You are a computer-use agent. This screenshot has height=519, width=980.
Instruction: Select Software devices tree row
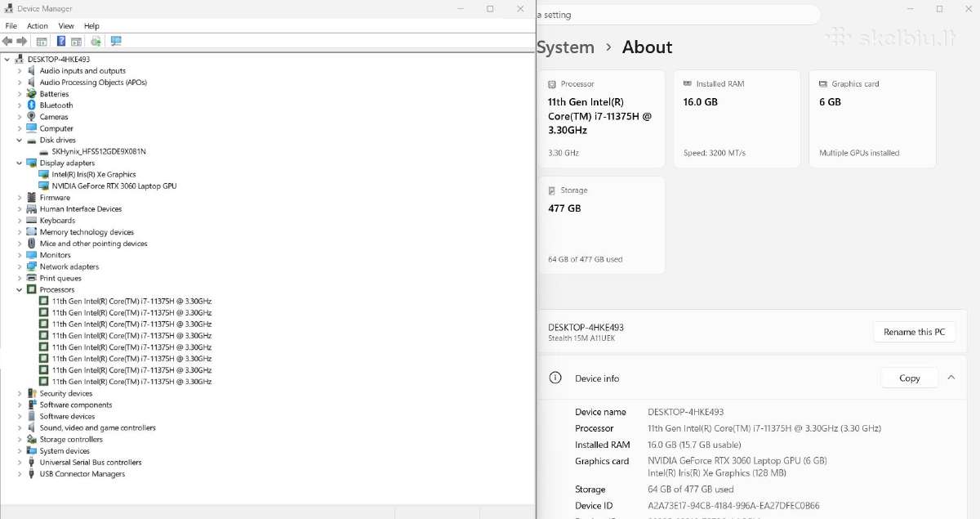click(x=68, y=416)
